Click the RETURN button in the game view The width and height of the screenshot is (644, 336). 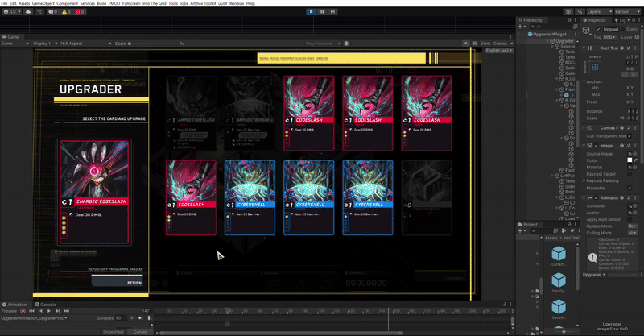(135, 283)
